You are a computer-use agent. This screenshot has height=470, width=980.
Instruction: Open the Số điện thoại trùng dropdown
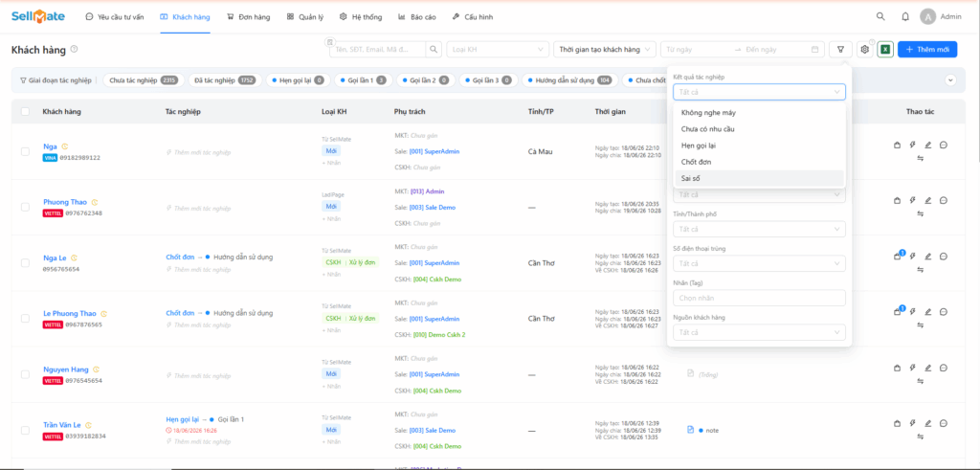point(759,263)
